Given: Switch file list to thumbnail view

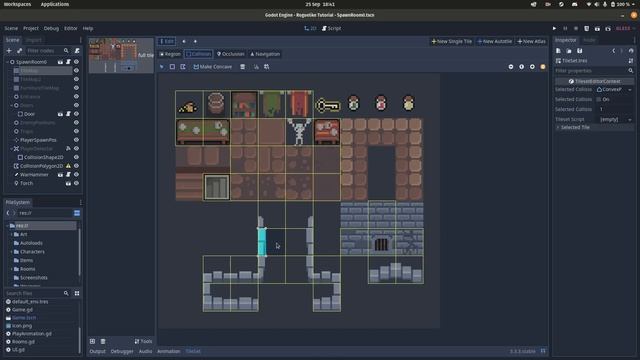Looking at the screenshot, I should [x=77, y=293].
